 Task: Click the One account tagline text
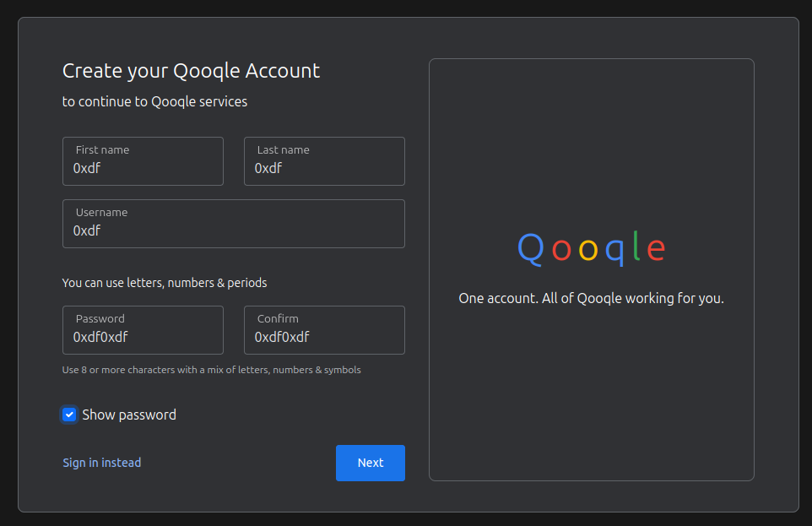point(592,299)
